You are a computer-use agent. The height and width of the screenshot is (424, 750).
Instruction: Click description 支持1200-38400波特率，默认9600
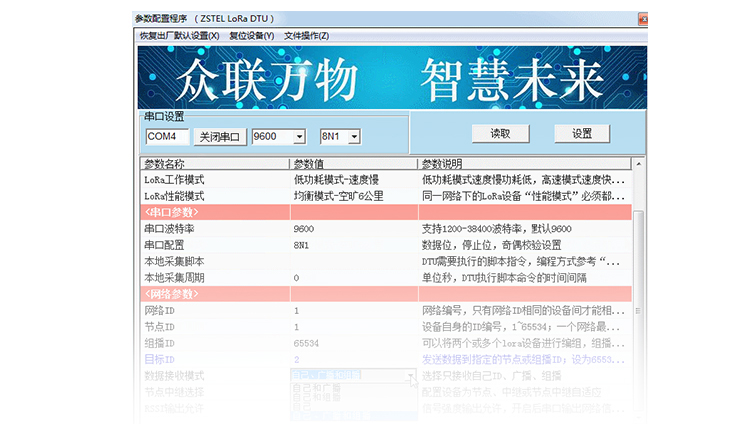[496, 229]
